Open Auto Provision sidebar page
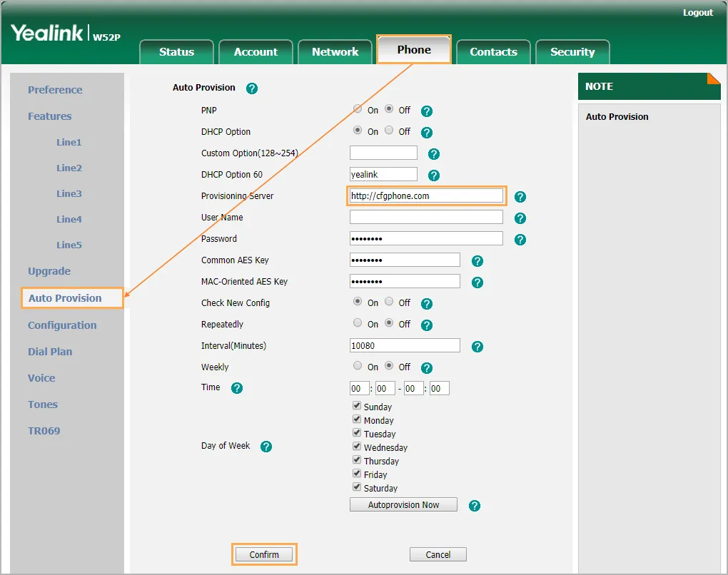Image resolution: width=728 pixels, height=575 pixels. pyautogui.click(x=65, y=298)
